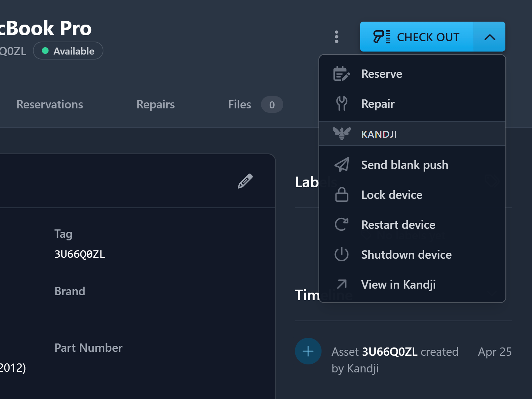Click the padlock icon
Screen dimensions: 532x399
point(341,195)
